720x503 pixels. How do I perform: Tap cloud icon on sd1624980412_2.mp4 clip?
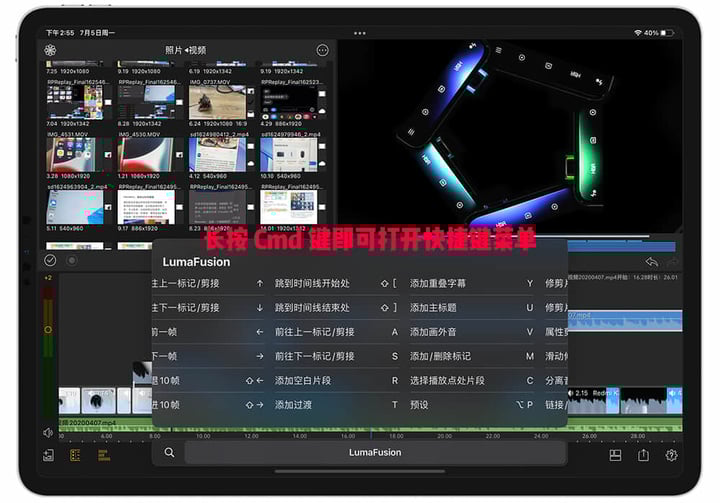pyautogui.click(x=251, y=164)
